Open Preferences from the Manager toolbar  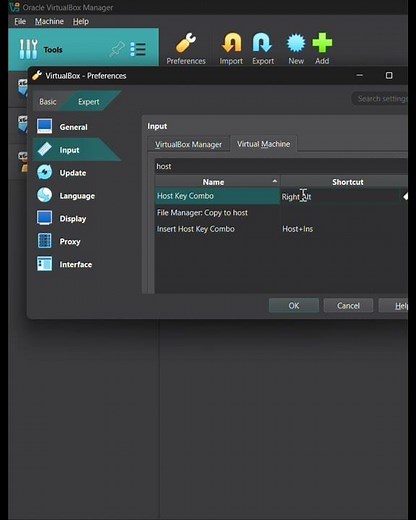point(186,49)
